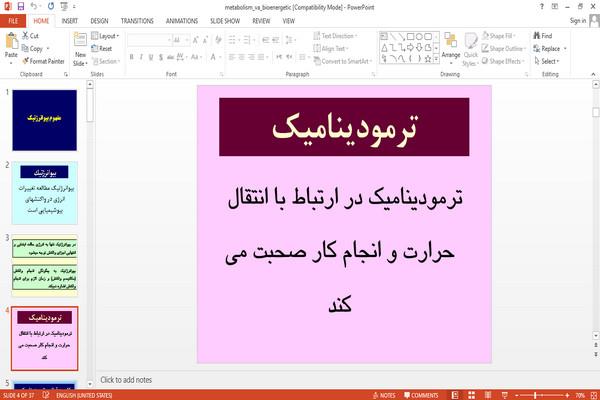Click the zoom slider handle
Image resolution: width=600 pixels, height=400 pixels.
[535, 395]
